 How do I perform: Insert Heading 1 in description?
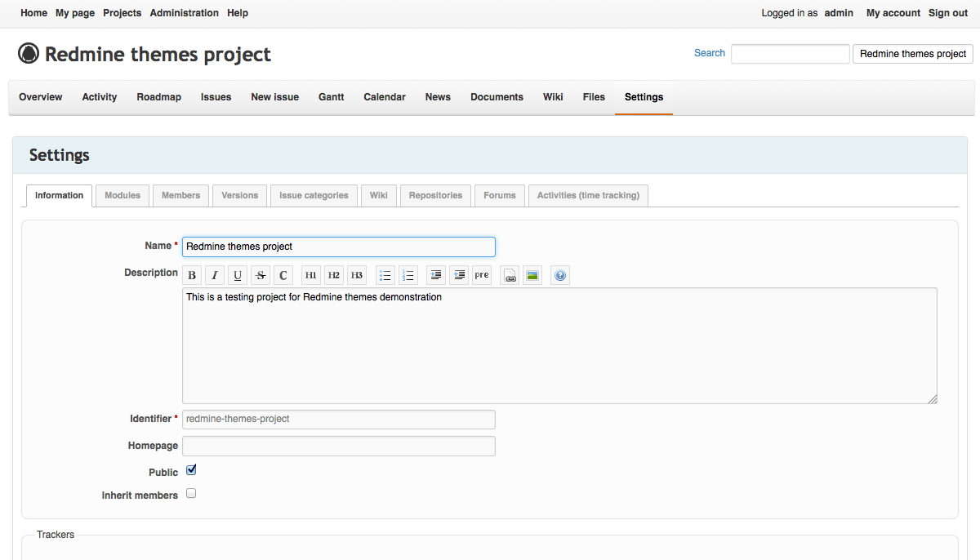(311, 275)
